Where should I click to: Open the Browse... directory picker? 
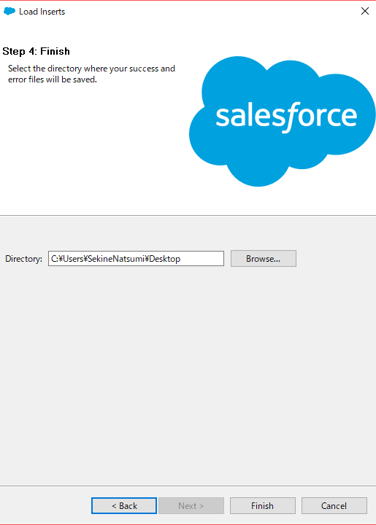click(263, 258)
